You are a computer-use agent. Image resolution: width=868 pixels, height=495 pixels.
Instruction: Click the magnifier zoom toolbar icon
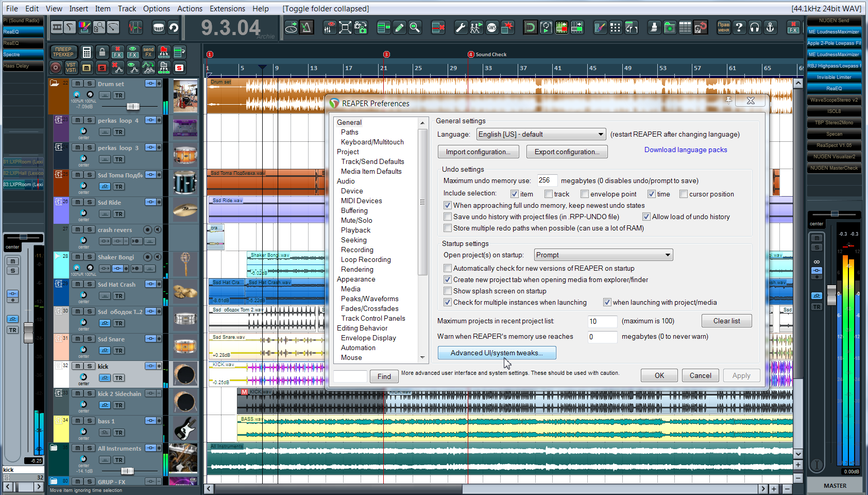(x=415, y=27)
